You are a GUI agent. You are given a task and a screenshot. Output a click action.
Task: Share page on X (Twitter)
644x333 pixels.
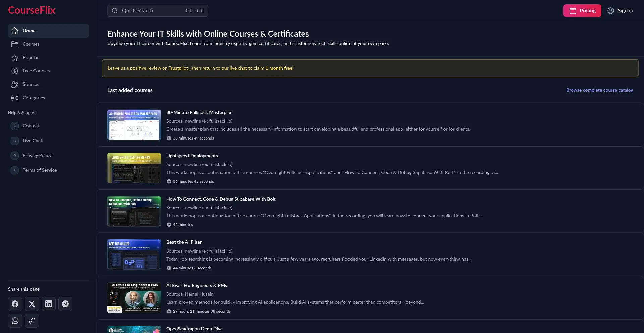click(x=32, y=304)
